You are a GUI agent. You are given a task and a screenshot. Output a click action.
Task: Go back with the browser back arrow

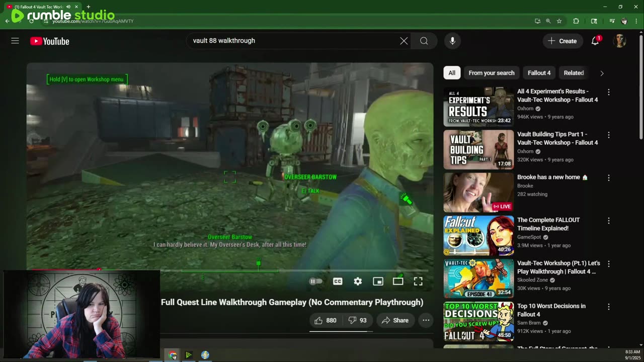click(x=7, y=21)
